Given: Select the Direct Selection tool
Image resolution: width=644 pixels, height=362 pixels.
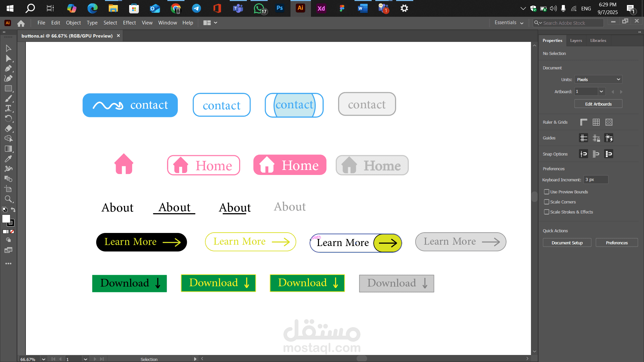Looking at the screenshot, I should coord(8,58).
